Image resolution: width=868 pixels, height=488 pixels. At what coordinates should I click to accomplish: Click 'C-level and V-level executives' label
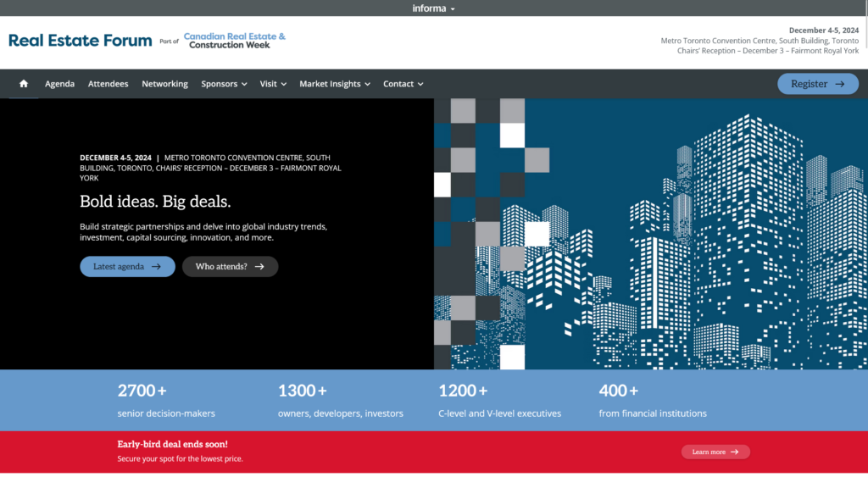click(499, 413)
